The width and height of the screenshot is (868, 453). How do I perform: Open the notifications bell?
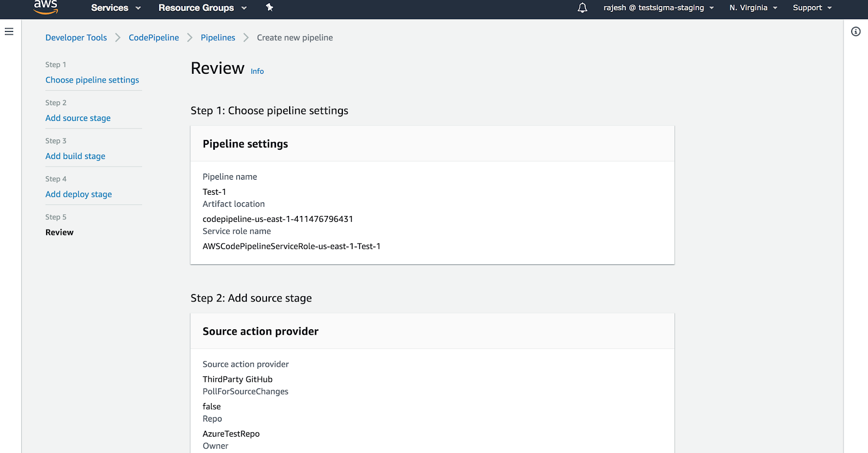[582, 8]
